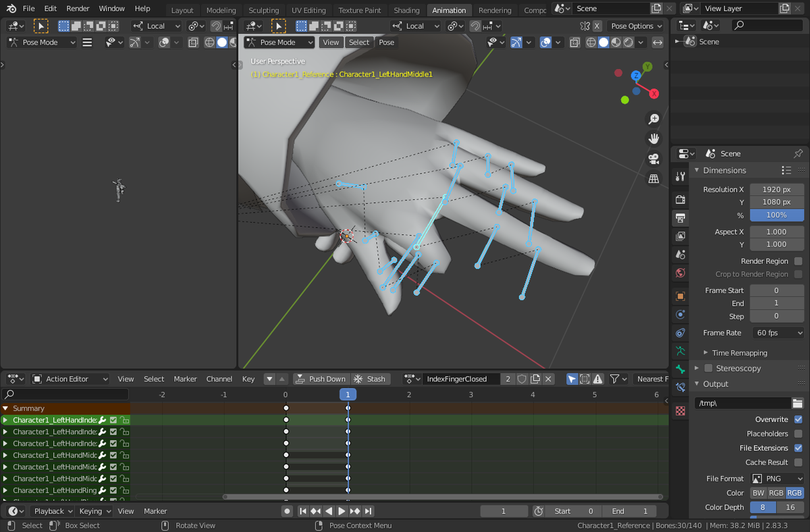Image resolution: width=810 pixels, height=532 pixels.
Task: Open the Bone properties green bone tab
Action: click(680, 369)
